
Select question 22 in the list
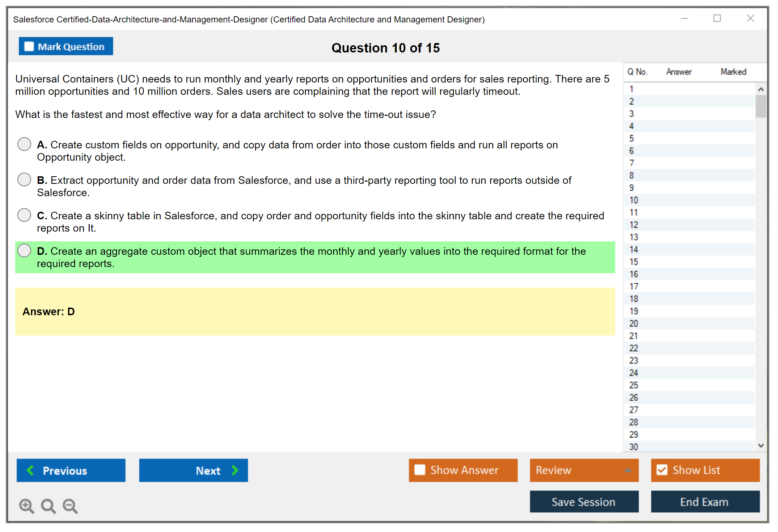coord(634,348)
